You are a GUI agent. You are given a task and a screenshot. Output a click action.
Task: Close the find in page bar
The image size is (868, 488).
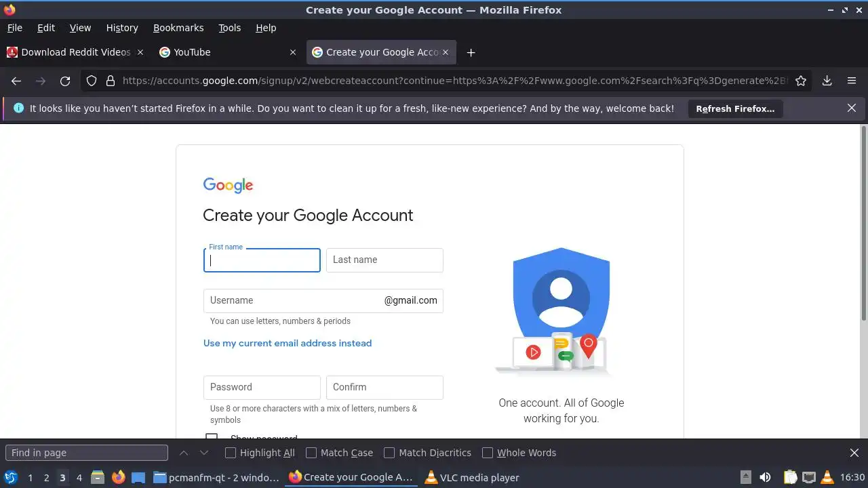click(854, 453)
